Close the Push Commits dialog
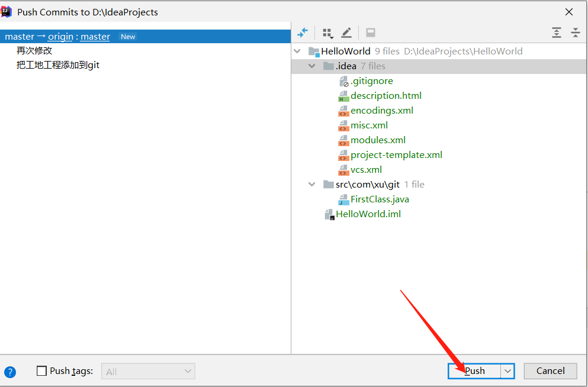 coord(569,12)
